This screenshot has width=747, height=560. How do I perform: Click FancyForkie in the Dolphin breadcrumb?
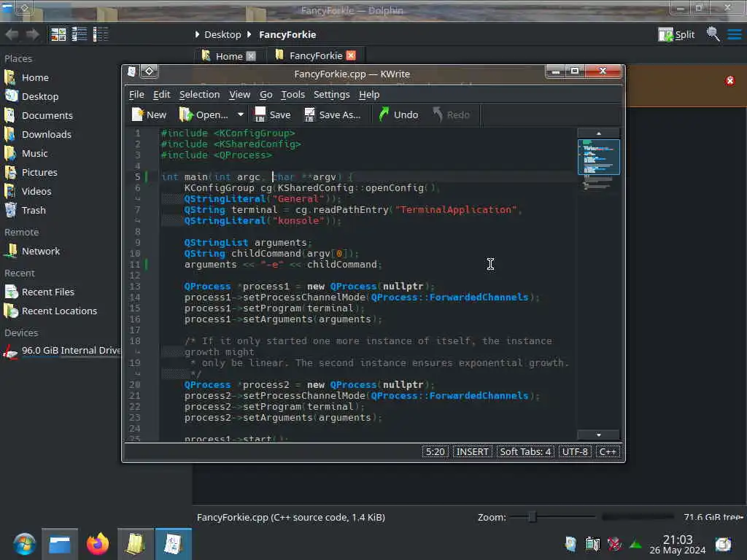click(x=287, y=35)
